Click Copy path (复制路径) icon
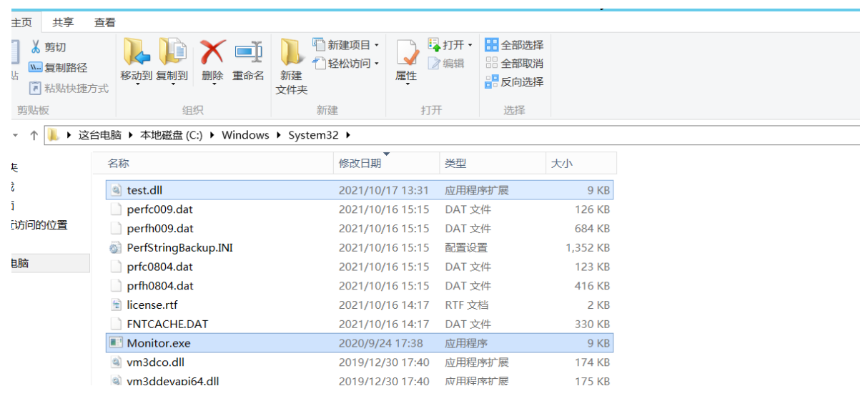Screen dimensions: 868x396 click(35, 67)
